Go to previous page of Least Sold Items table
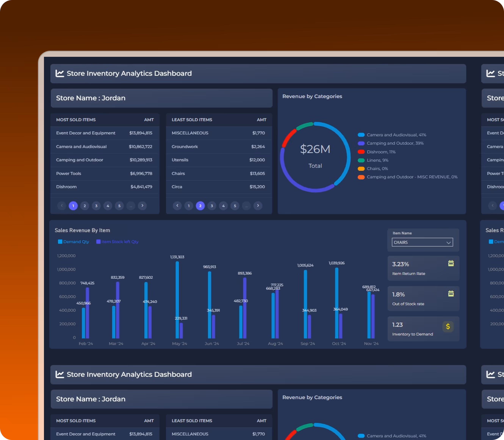This screenshot has width=504, height=440. [177, 205]
